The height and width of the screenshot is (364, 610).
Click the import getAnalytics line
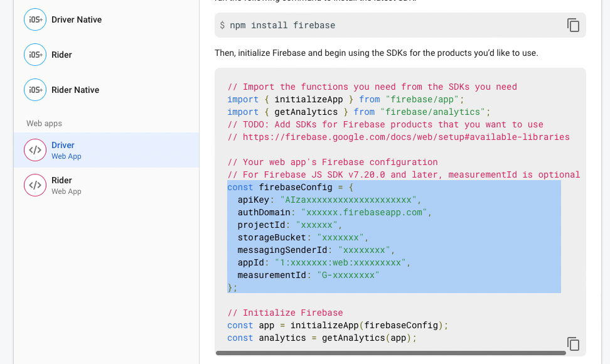(x=359, y=112)
